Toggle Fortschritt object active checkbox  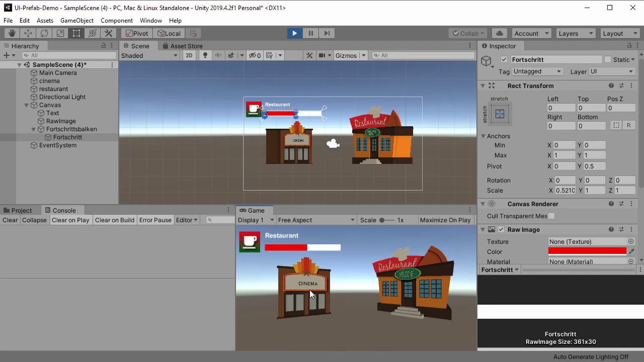504,59
